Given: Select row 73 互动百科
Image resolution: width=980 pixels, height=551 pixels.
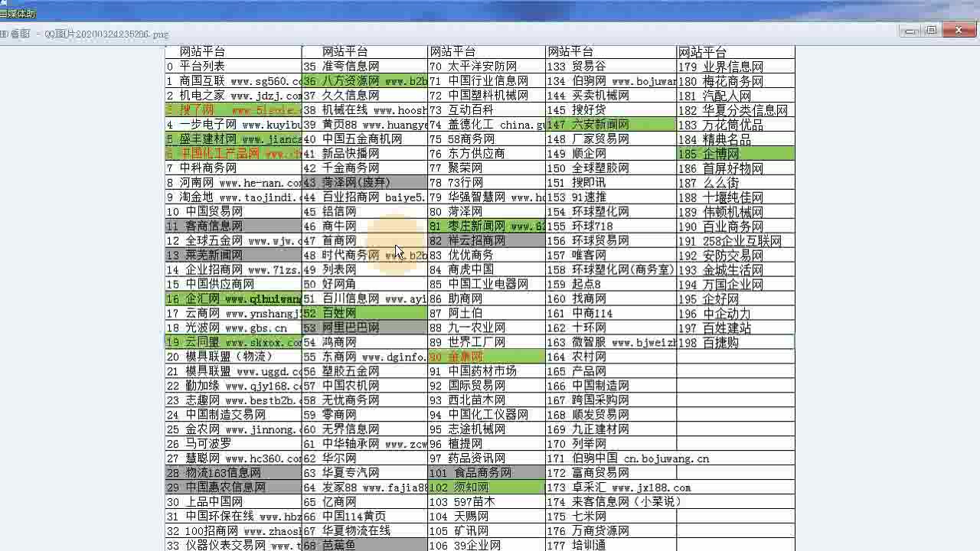Looking at the screenshot, I should (x=486, y=110).
